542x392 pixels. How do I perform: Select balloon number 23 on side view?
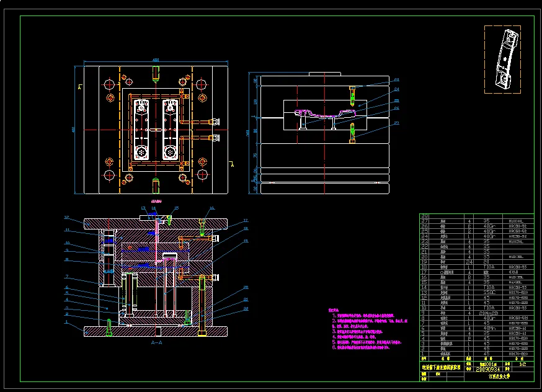(396, 79)
